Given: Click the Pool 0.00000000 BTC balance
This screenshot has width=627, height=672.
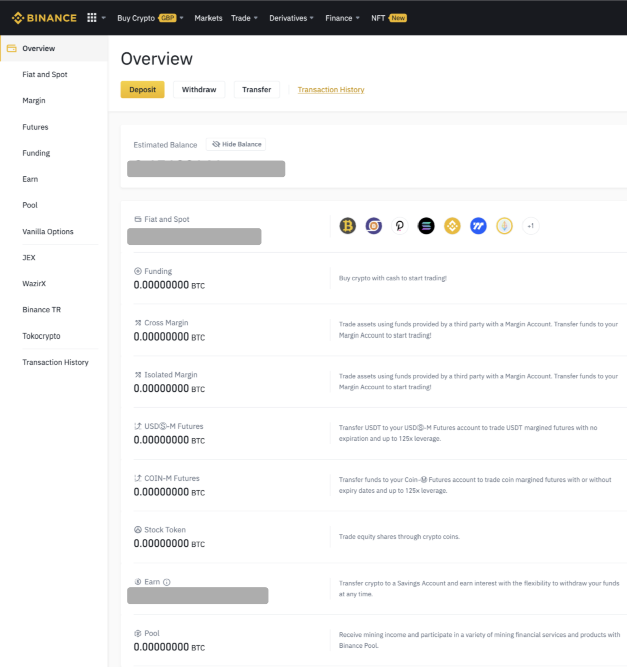Looking at the screenshot, I should [x=169, y=647].
